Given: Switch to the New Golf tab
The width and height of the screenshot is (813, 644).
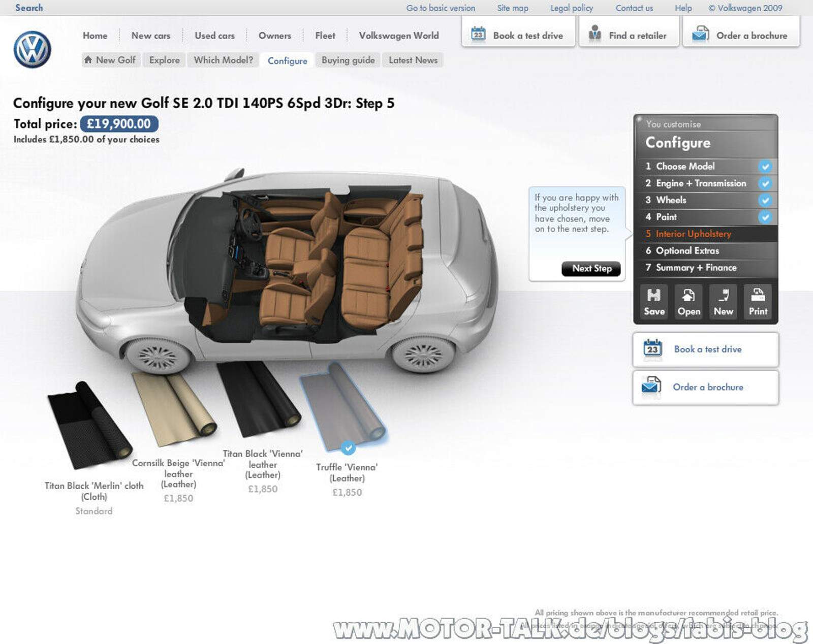Looking at the screenshot, I should [x=111, y=60].
